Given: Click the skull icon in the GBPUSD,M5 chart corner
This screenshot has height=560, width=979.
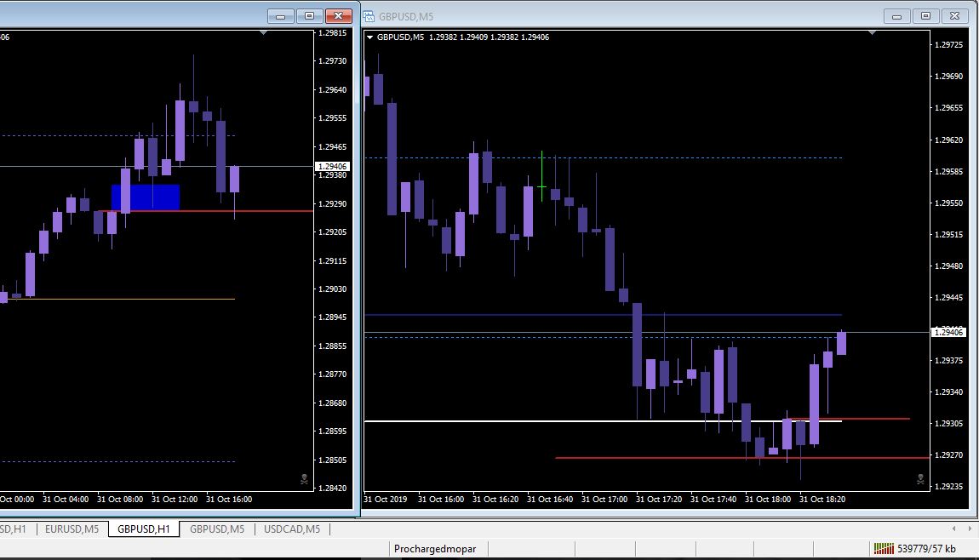Looking at the screenshot, I should point(920,479).
